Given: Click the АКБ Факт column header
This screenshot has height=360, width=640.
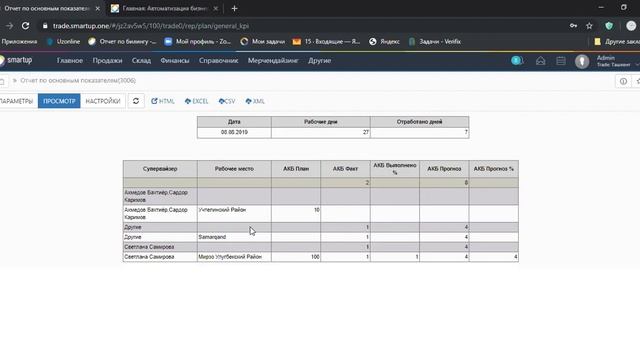Looking at the screenshot, I should coord(345,169).
